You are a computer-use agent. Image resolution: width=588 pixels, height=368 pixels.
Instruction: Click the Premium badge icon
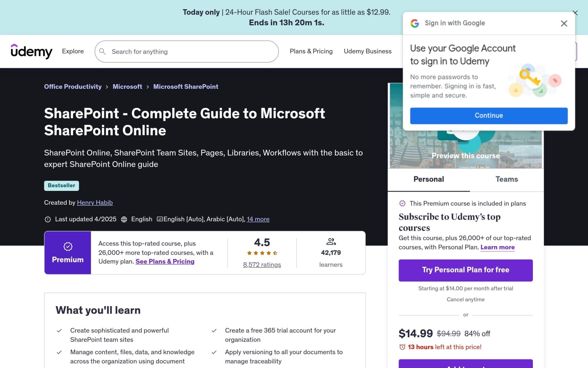(x=68, y=246)
